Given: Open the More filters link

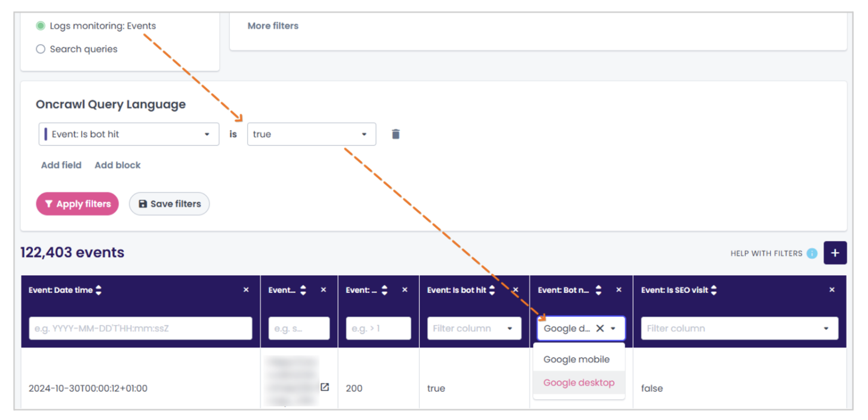Looking at the screenshot, I should pos(273,26).
